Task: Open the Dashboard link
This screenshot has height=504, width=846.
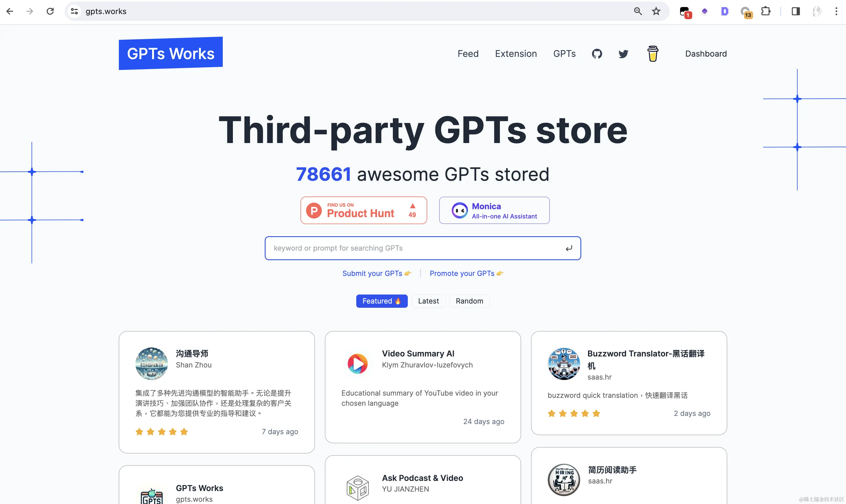Action: pyautogui.click(x=705, y=54)
